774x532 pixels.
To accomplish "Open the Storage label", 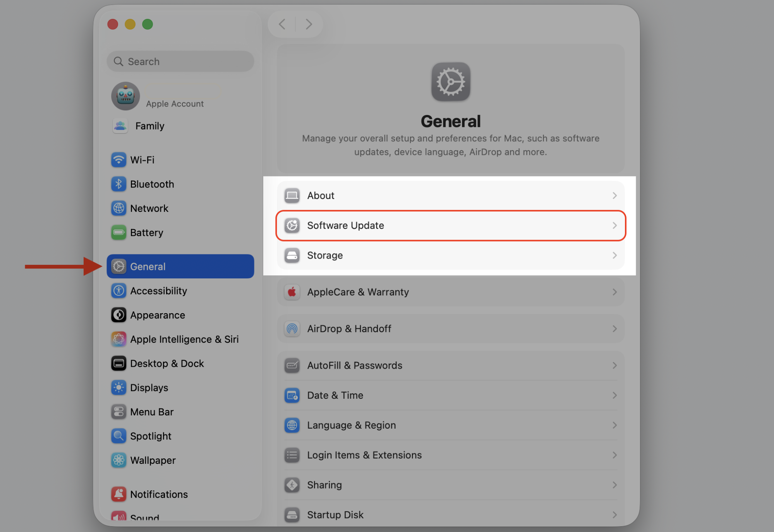I will pos(325,256).
